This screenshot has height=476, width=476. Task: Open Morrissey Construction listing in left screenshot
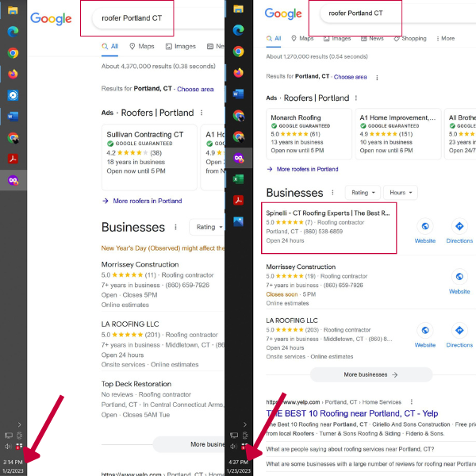point(140,265)
